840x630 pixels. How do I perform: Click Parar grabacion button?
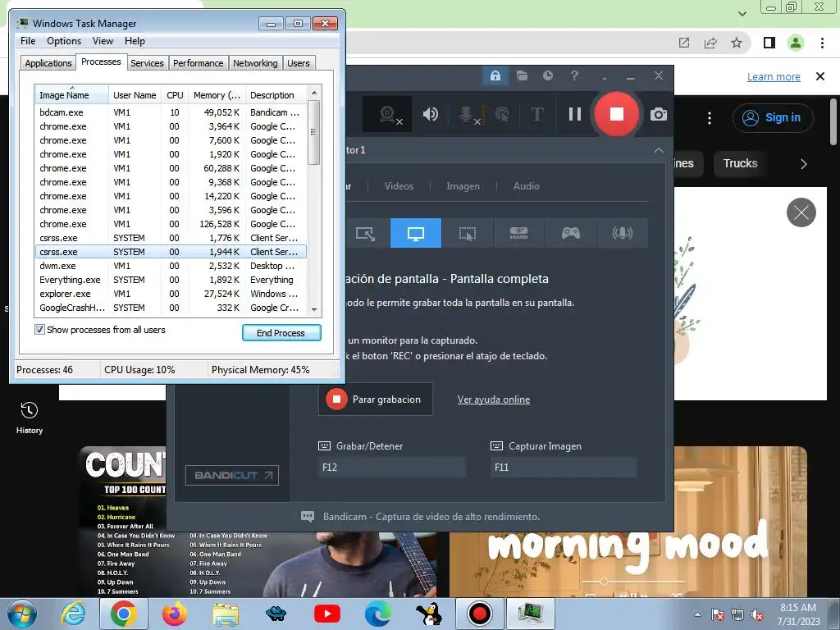376,399
